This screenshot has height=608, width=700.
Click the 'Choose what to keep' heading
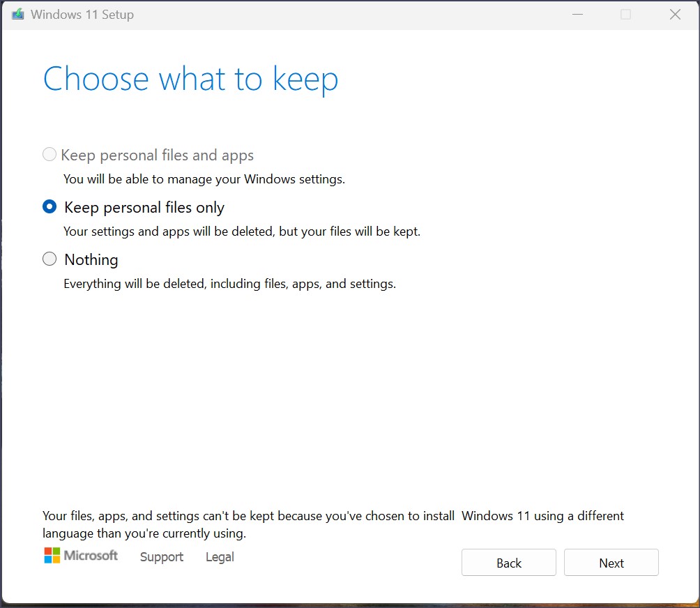(x=190, y=79)
